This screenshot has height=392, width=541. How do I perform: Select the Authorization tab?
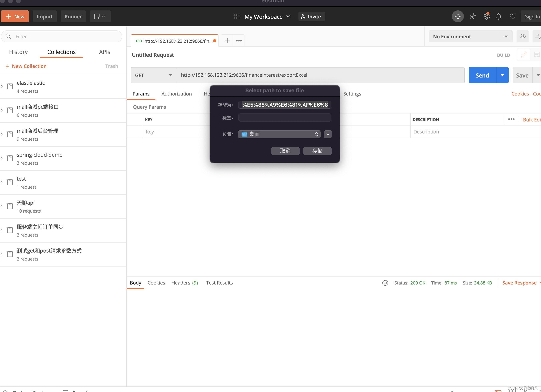point(177,94)
